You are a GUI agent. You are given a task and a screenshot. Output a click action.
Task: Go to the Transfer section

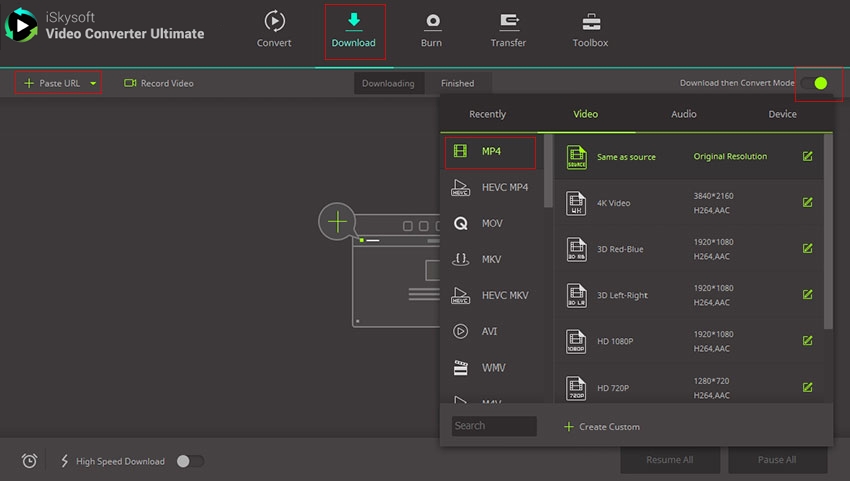tap(508, 22)
